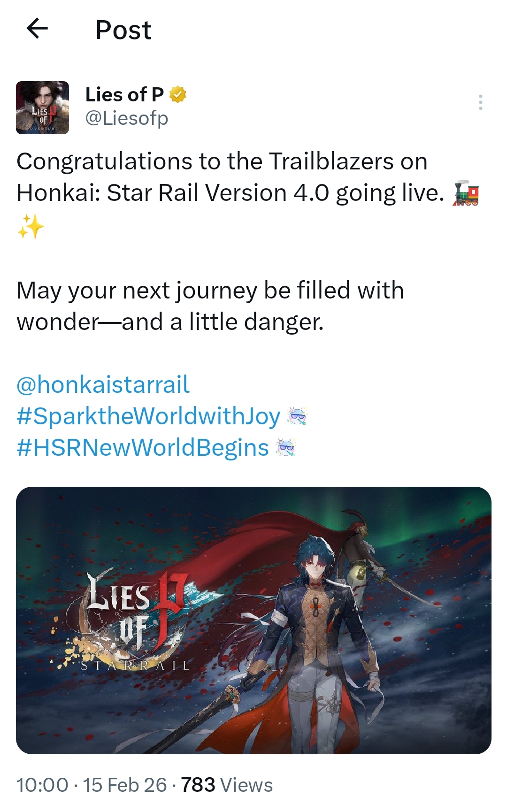Tap the back arrow
The image size is (507, 812).
point(38,29)
